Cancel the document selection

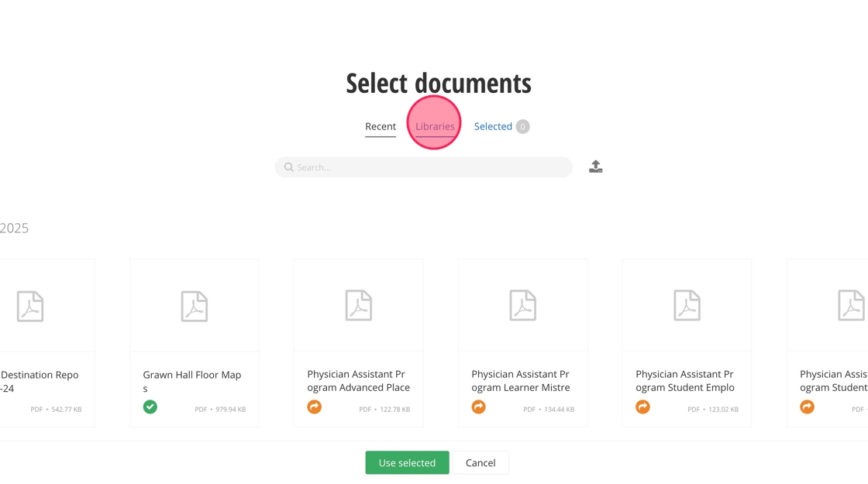[x=480, y=463]
